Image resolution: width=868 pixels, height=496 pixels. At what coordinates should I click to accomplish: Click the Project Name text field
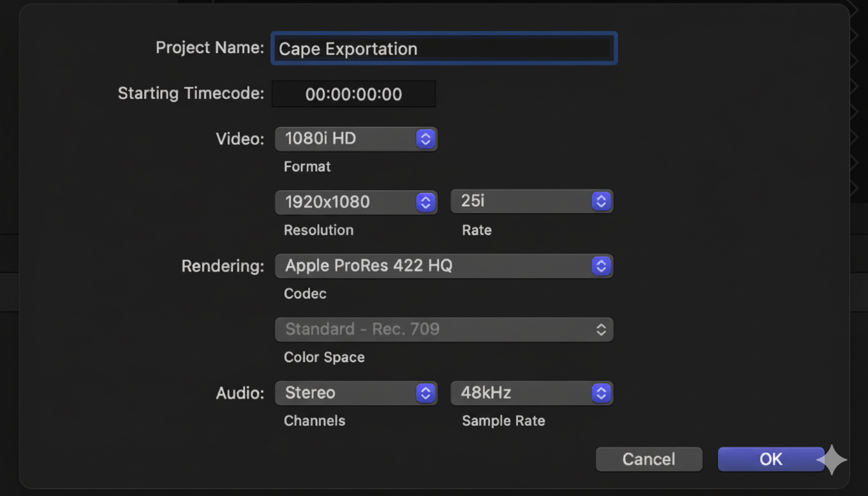click(x=444, y=48)
